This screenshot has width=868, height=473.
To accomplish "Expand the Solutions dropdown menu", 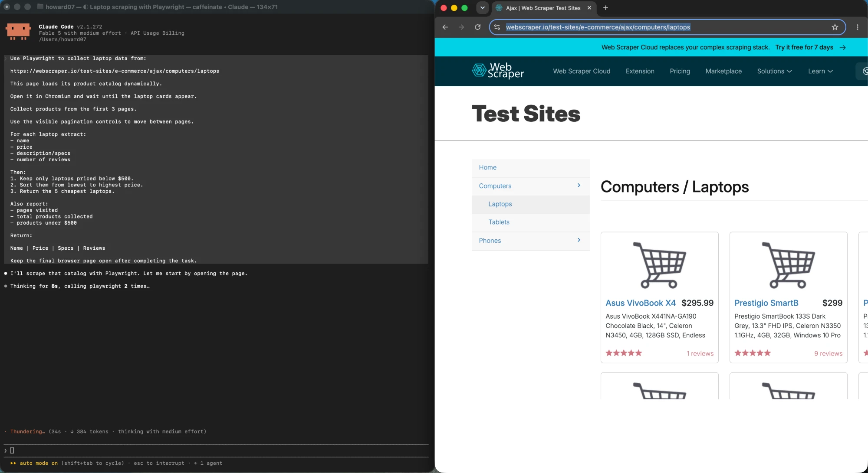I will point(774,71).
